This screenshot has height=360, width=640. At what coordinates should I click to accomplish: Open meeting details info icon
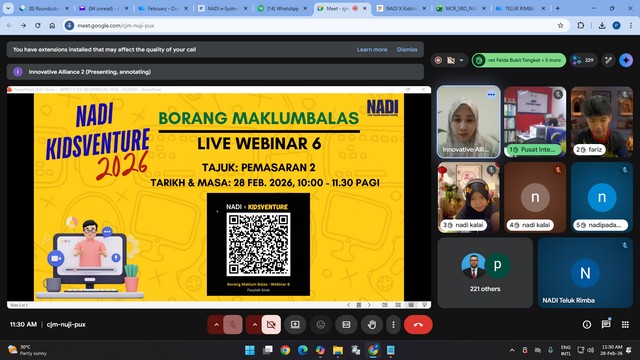[587, 324]
